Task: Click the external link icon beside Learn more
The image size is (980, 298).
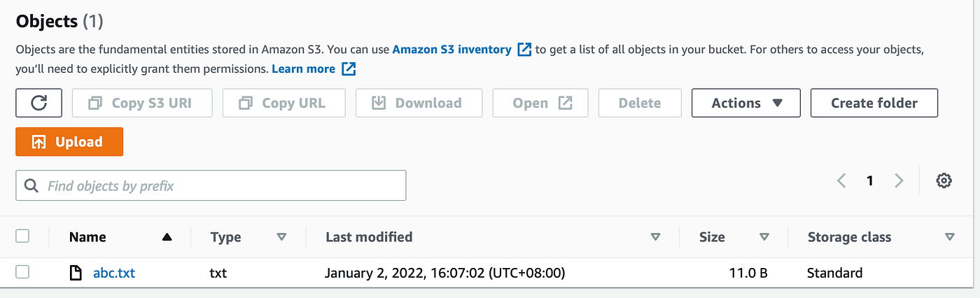Action: point(349,69)
